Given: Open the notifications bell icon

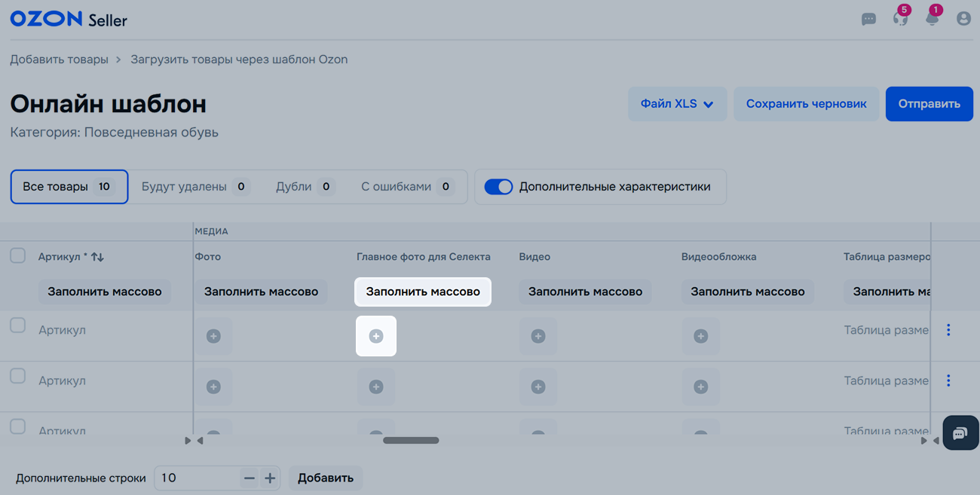Looking at the screenshot, I should click(x=933, y=19).
